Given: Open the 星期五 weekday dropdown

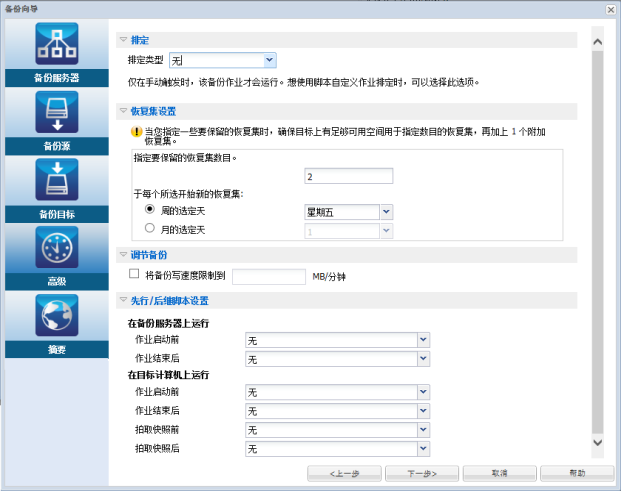Looking at the screenshot, I should (x=386, y=212).
